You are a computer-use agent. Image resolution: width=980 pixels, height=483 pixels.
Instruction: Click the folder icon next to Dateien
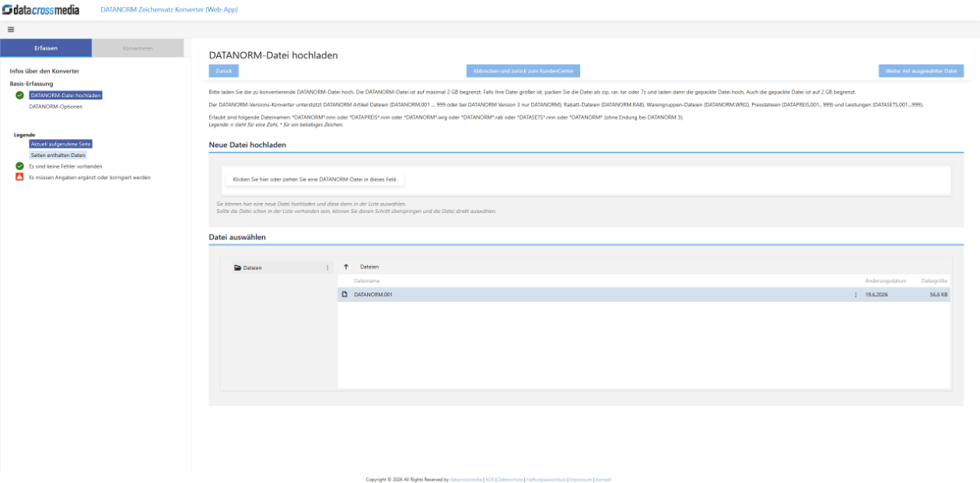pos(237,268)
